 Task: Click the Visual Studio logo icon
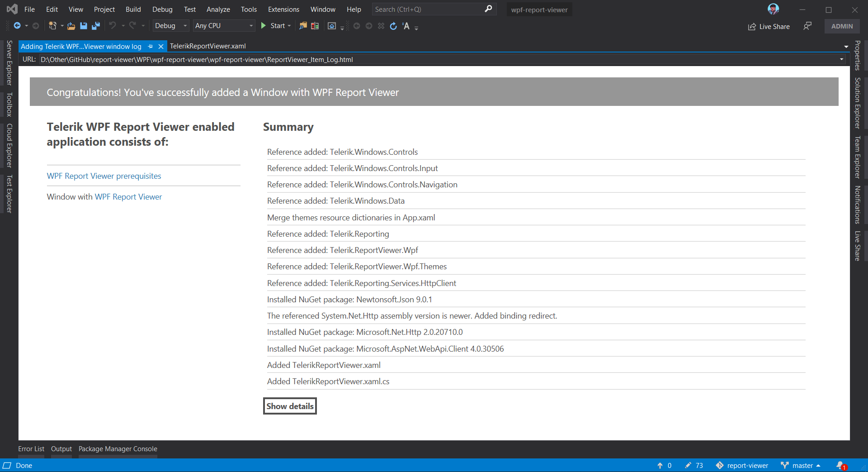point(12,9)
